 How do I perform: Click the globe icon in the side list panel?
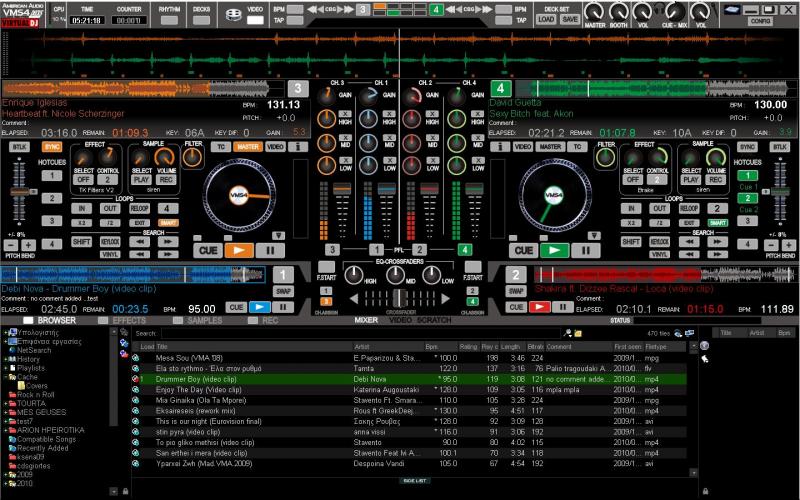[705, 346]
